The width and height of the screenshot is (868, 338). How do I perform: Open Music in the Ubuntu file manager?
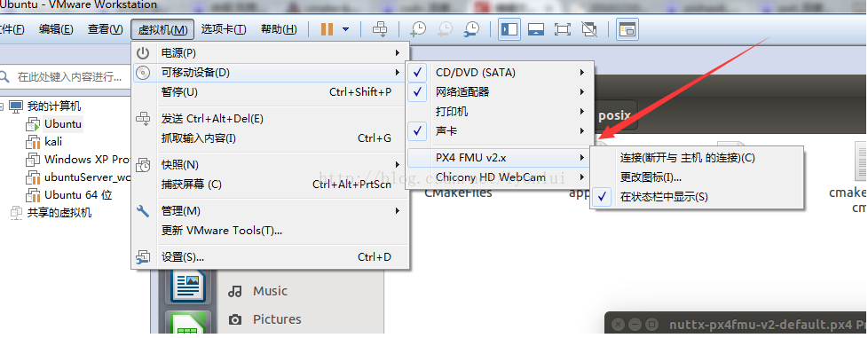coord(270,291)
